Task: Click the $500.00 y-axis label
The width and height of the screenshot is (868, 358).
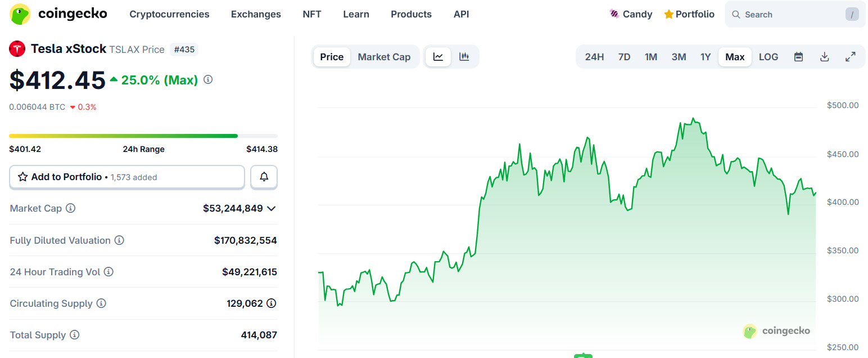Action: (x=843, y=105)
